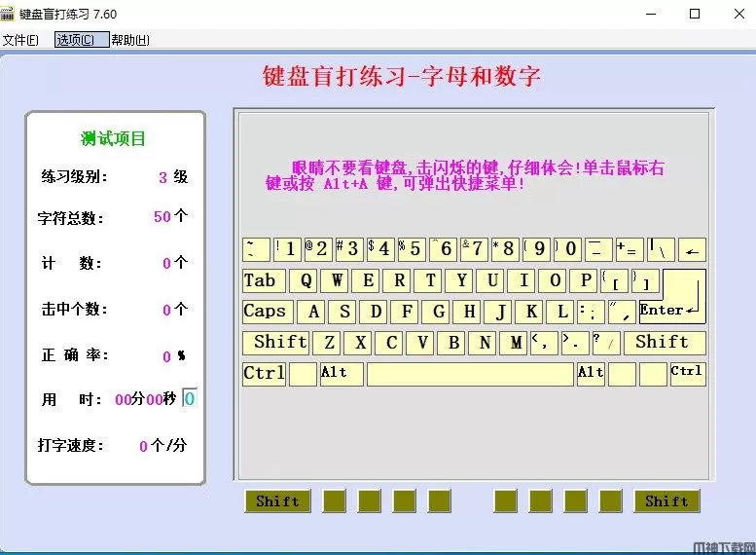Screen dimensions: 756x555
Task: Click the left Ctrl key on keyboard
Action: pyautogui.click(x=264, y=374)
